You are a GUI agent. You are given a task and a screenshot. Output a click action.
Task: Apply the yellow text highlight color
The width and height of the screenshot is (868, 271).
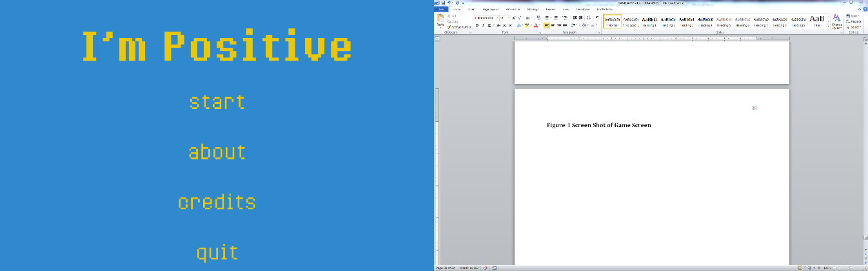tap(526, 25)
